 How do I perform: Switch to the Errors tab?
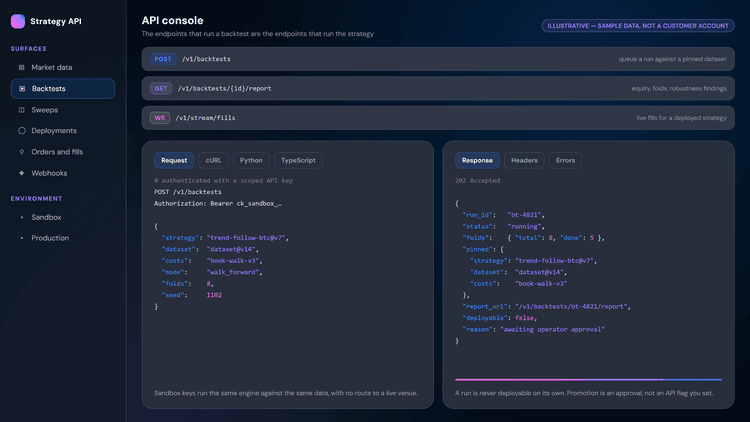565,160
